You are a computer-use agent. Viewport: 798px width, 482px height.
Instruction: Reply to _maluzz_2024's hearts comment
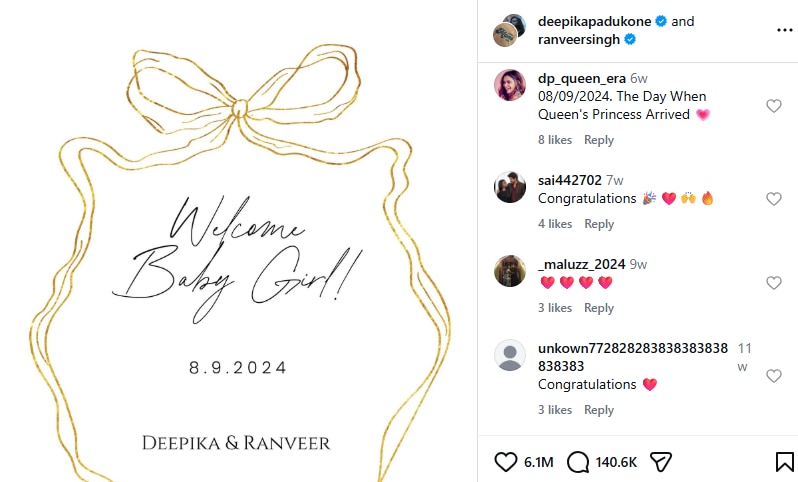point(599,308)
